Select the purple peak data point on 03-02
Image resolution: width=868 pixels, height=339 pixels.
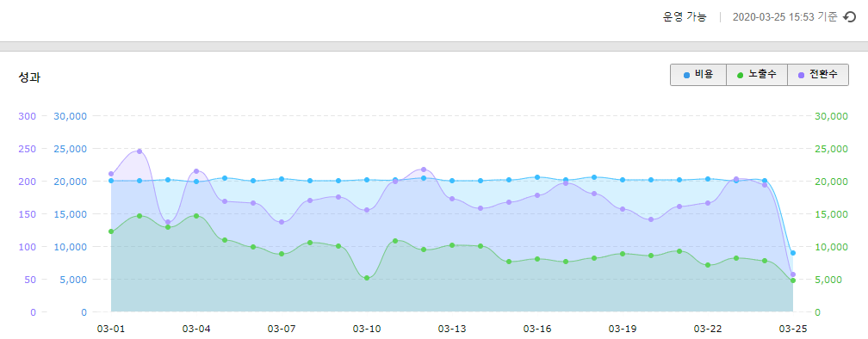(139, 151)
